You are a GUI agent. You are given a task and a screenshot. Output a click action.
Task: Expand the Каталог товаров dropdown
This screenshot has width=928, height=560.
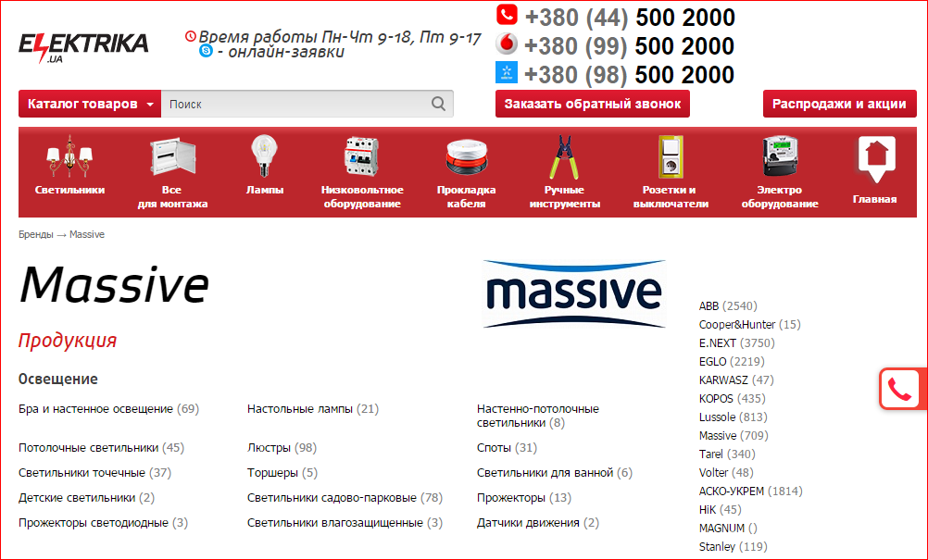pos(90,104)
